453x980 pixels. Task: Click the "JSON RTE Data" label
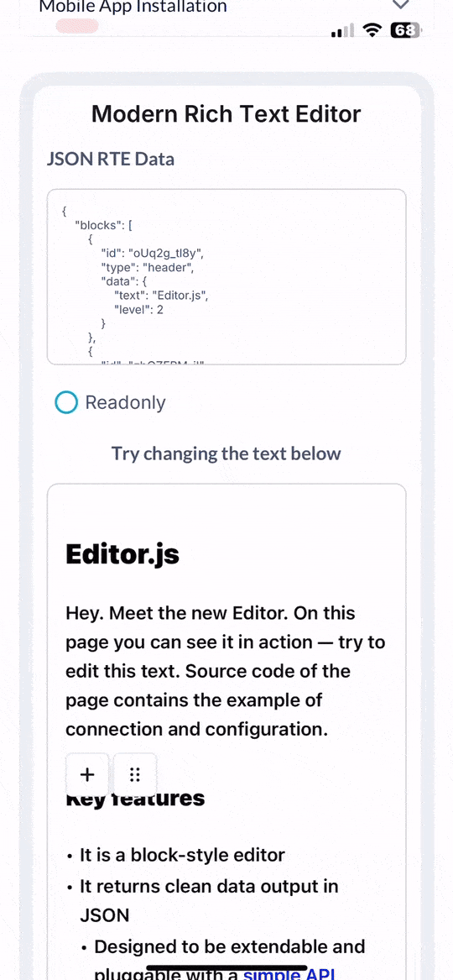[111, 160]
